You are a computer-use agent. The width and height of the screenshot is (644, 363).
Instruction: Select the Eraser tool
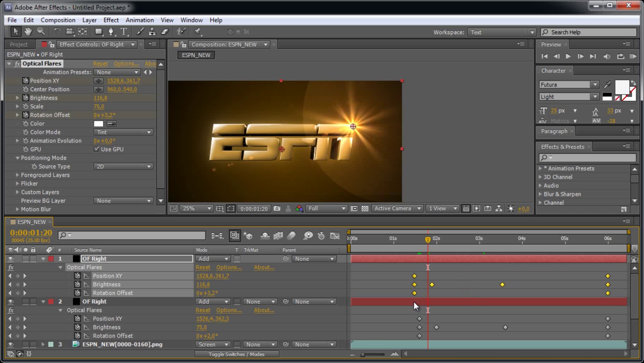click(x=165, y=31)
